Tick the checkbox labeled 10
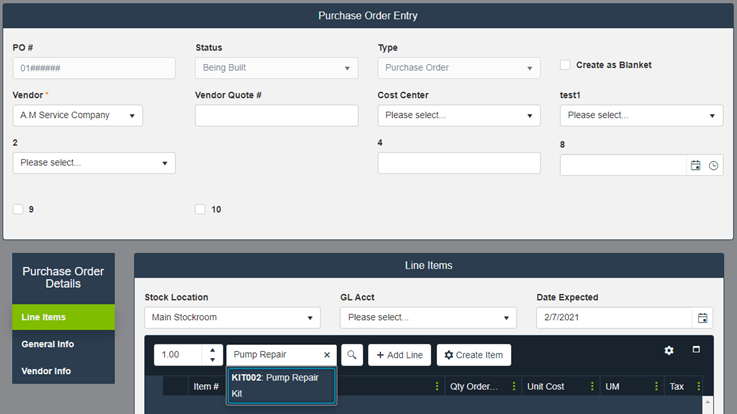 (201, 209)
